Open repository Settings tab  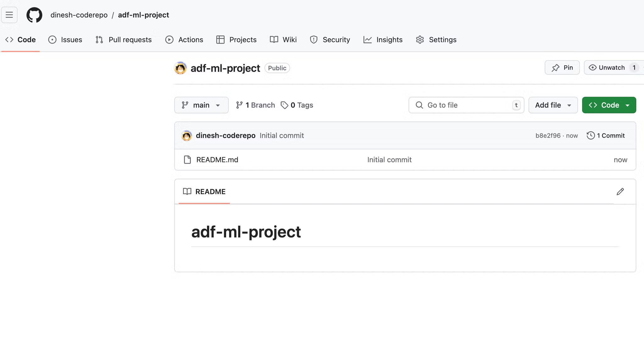[x=436, y=40]
